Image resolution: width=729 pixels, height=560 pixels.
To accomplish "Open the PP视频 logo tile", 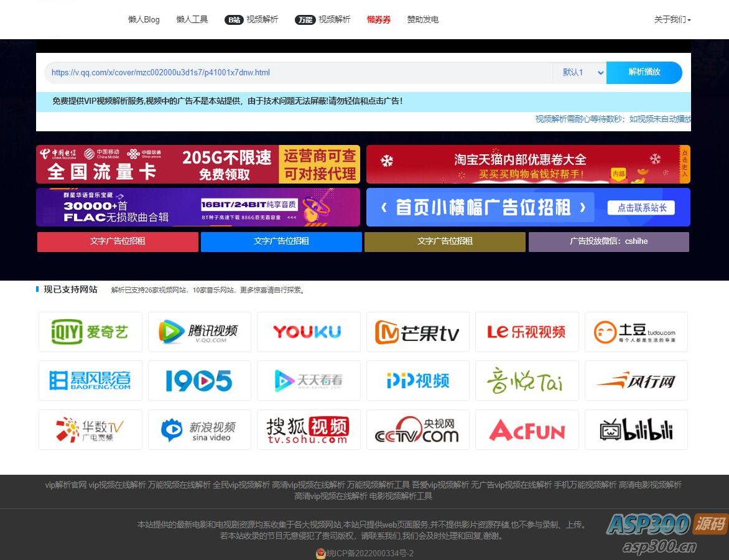I will [418, 380].
